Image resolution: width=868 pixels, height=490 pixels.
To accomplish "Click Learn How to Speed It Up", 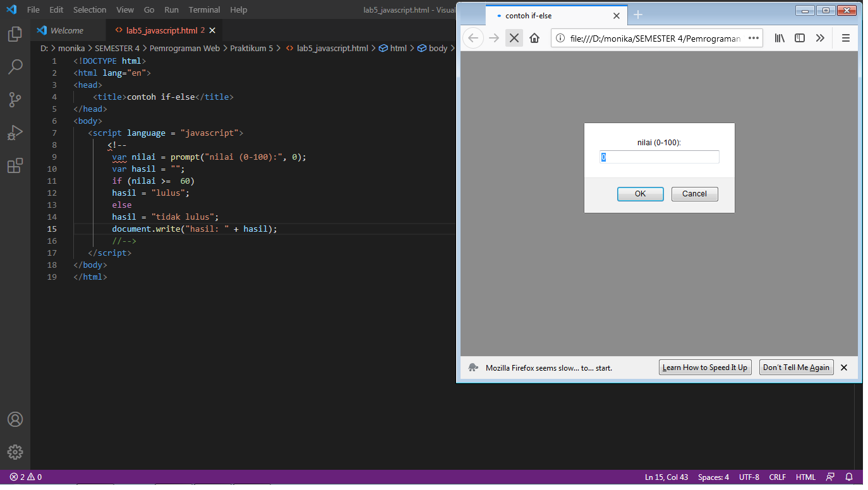I will pyautogui.click(x=705, y=367).
